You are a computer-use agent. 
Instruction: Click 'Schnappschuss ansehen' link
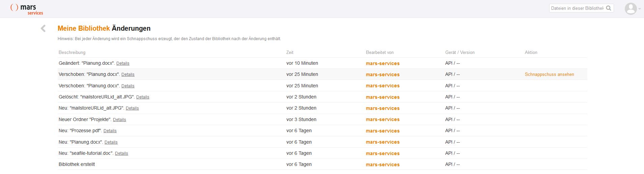pos(549,75)
